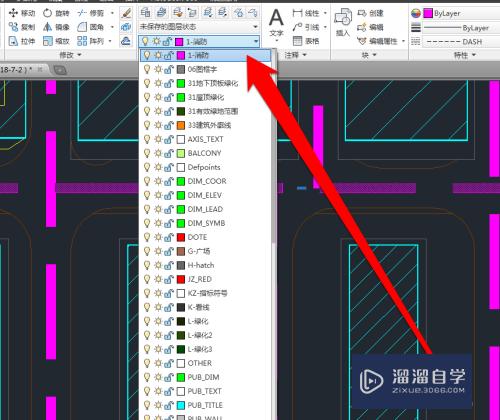The height and width of the screenshot is (420, 500).
Task: Click the Scale (缩放) tool icon
Action: [48, 41]
